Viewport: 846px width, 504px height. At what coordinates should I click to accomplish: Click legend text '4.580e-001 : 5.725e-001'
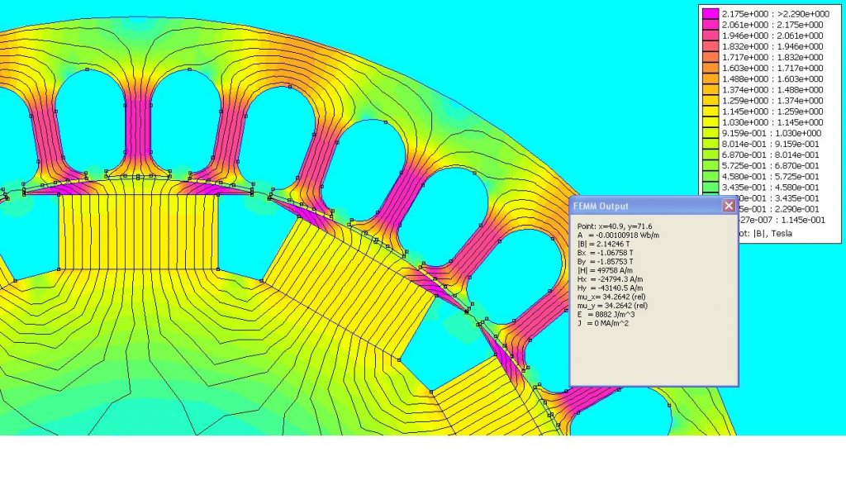pos(771,177)
